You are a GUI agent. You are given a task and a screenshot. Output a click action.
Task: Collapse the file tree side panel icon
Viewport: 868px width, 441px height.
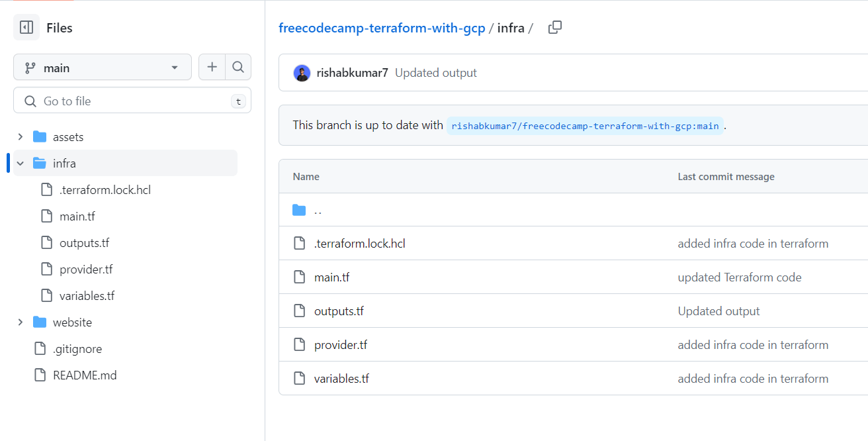(x=26, y=28)
